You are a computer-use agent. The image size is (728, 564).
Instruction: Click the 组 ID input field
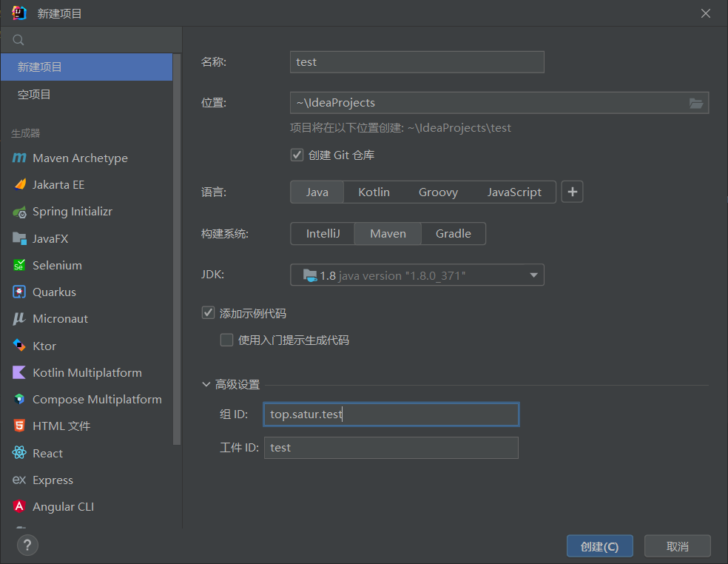point(391,414)
